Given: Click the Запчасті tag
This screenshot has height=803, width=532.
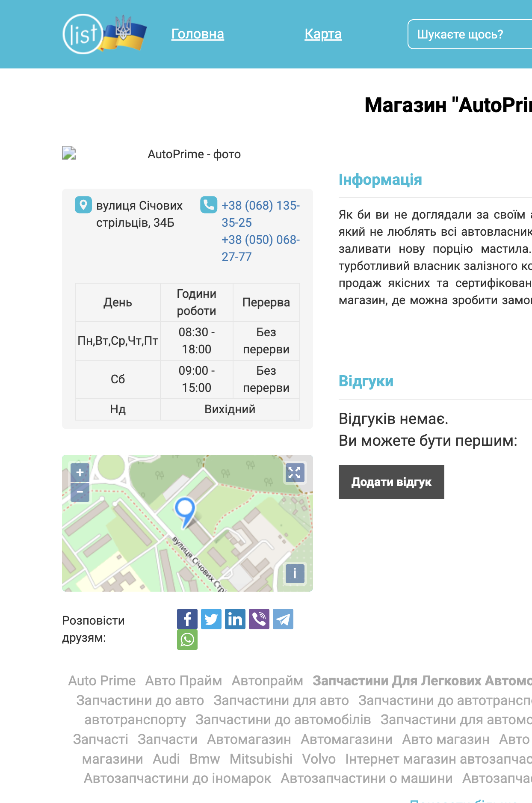Looking at the screenshot, I should (x=100, y=739).
